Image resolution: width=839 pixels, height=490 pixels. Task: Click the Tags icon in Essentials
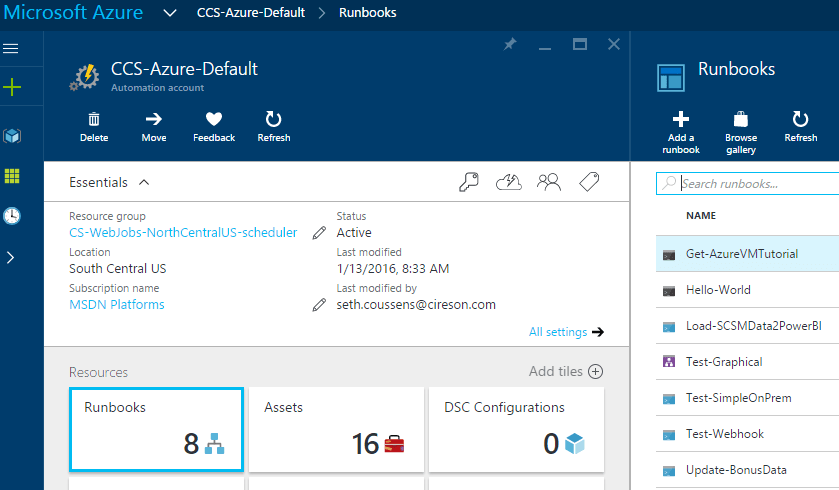click(589, 182)
